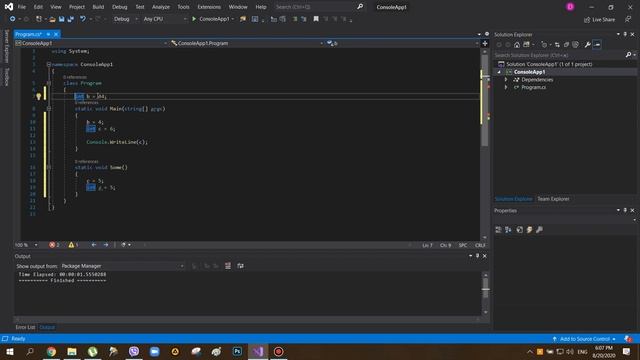Click Sync with Active Document icon
Image resolution: width=640 pixels, height=360 pixels.
point(557,45)
